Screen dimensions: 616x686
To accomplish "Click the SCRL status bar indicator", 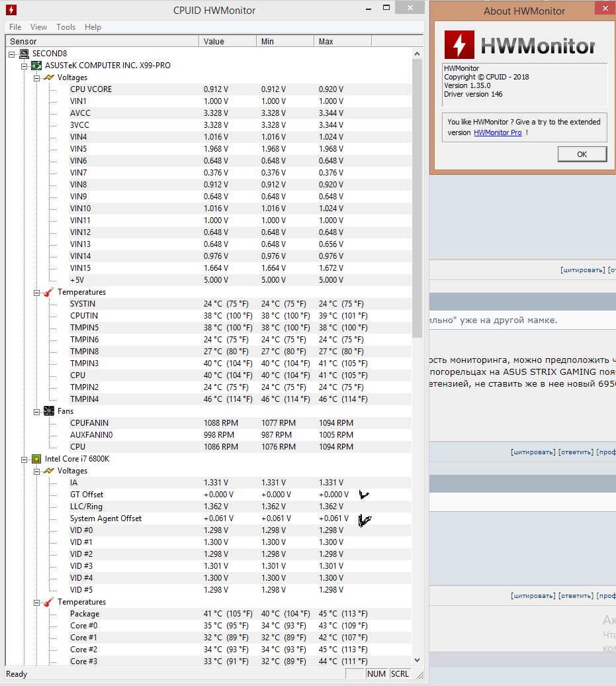I will coord(400,674).
